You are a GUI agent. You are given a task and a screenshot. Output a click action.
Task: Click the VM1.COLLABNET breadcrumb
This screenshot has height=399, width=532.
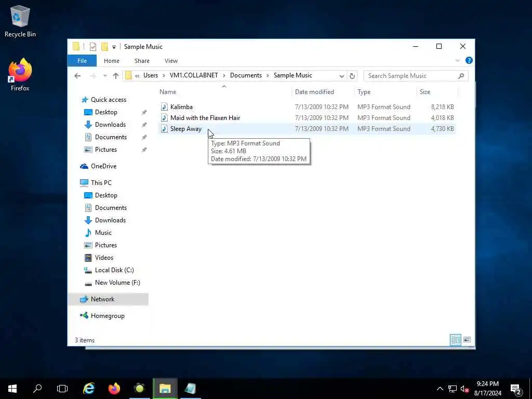194,75
